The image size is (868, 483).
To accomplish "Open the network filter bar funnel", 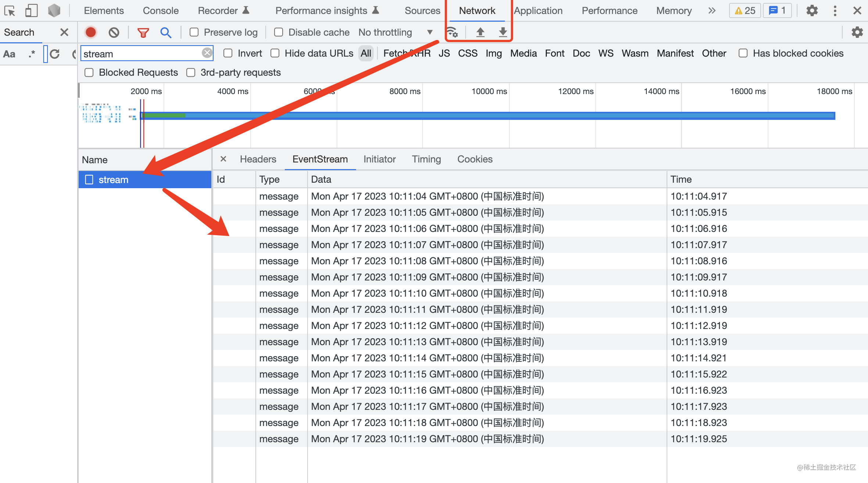I will point(143,32).
